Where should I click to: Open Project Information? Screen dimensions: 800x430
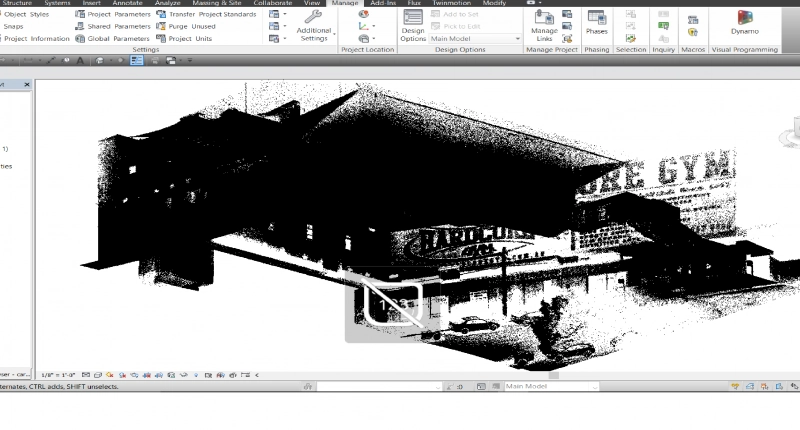[x=36, y=38]
